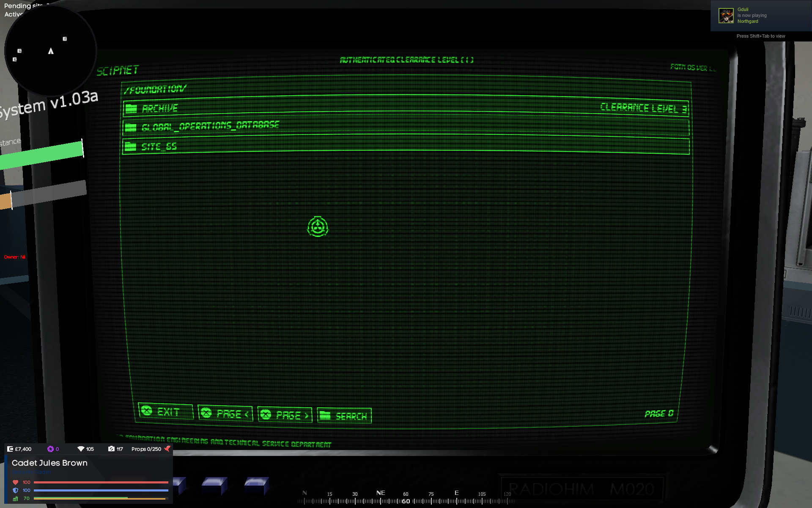Click the currency icon beside £7,400
This screenshot has width=812, height=508.
pyautogui.click(x=9, y=449)
